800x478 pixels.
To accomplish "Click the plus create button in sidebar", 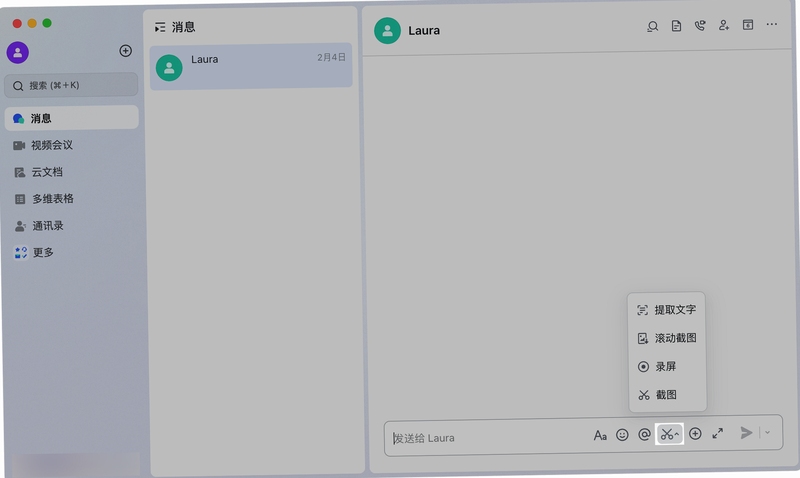I will tap(126, 51).
